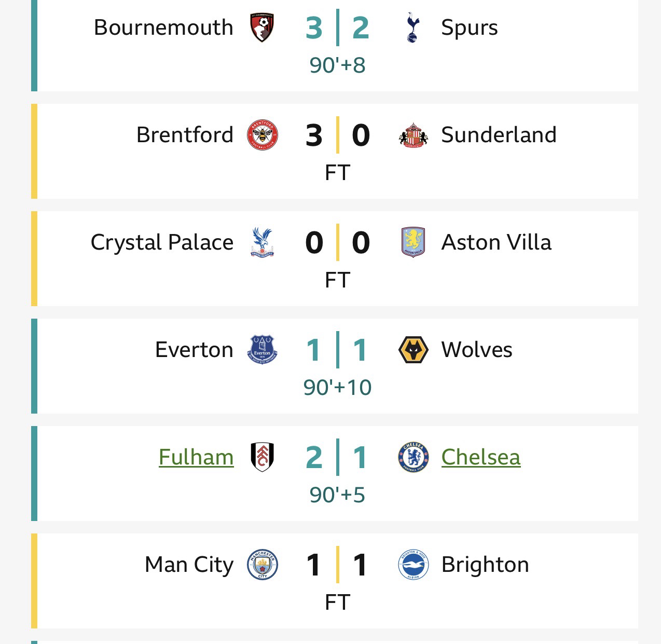Open the Fulham team link
This screenshot has height=644, width=661.
[x=196, y=457]
